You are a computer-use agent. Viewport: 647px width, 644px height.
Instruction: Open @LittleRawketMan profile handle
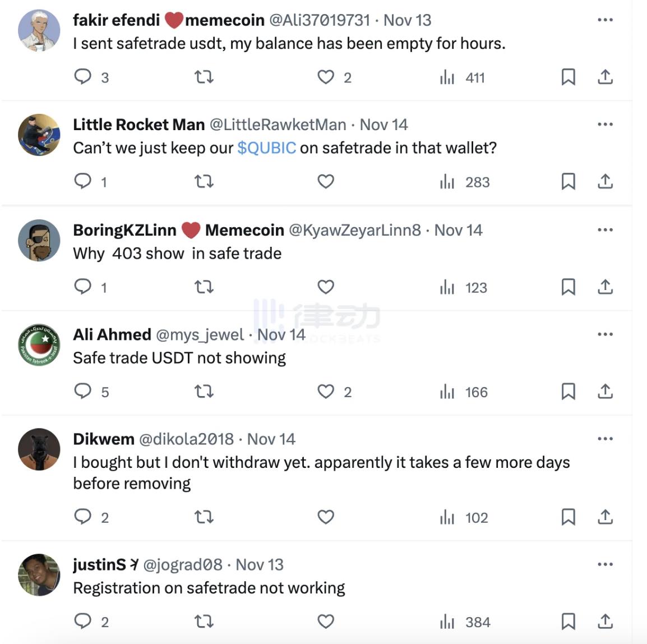pyautogui.click(x=278, y=124)
